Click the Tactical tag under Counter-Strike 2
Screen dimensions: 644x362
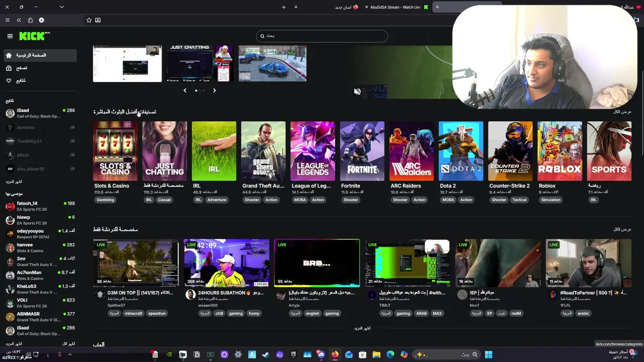(x=519, y=200)
